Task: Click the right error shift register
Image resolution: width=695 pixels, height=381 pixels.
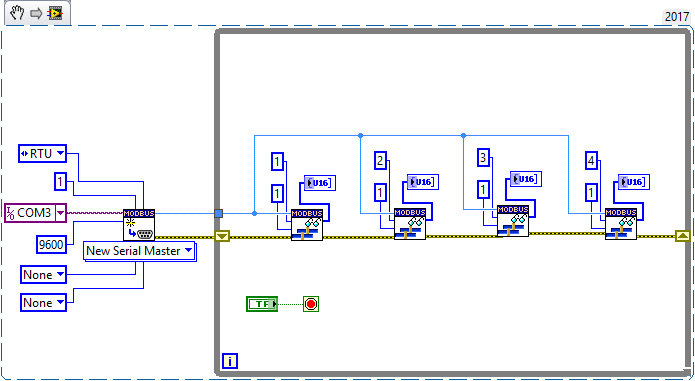Action: 683,236
